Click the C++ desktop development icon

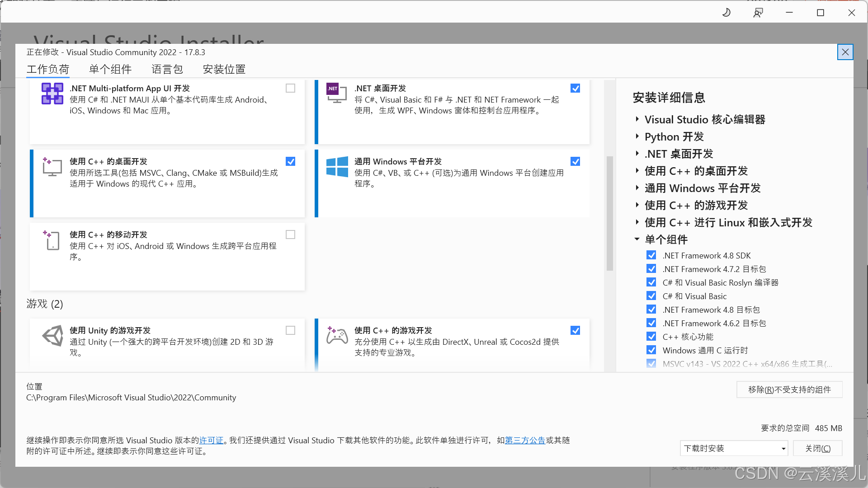coord(52,167)
